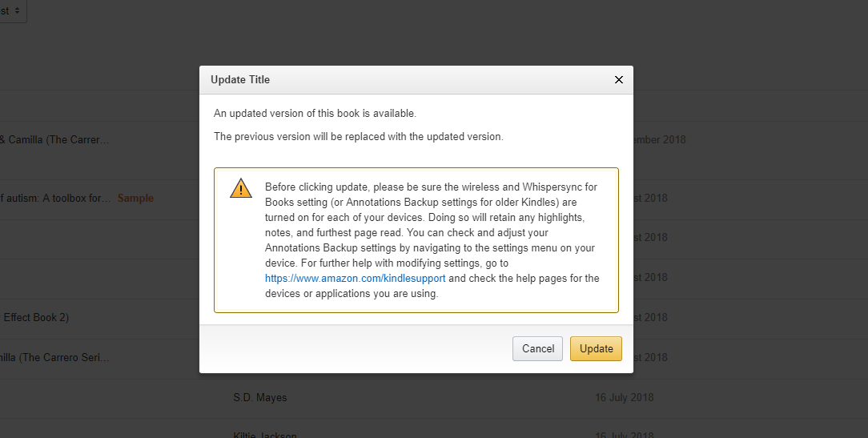Click 'An updated version of this book' text
This screenshot has width=868, height=438.
point(315,114)
